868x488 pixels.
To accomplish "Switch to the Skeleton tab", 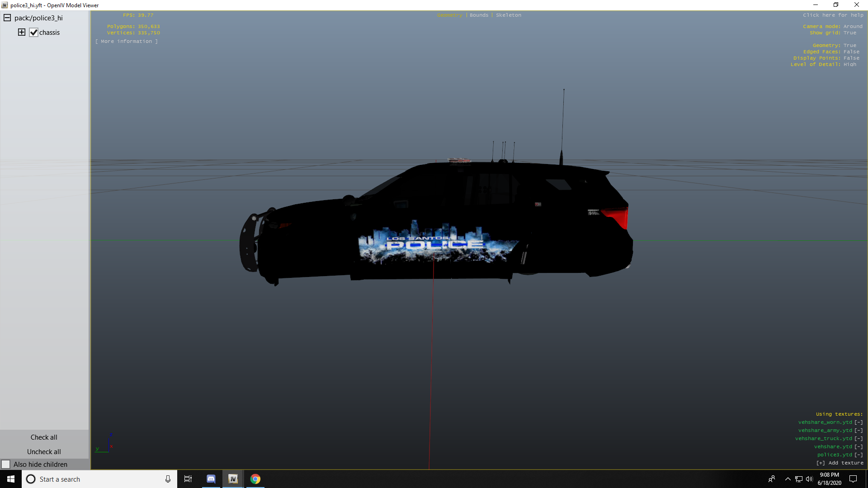I will (x=508, y=15).
